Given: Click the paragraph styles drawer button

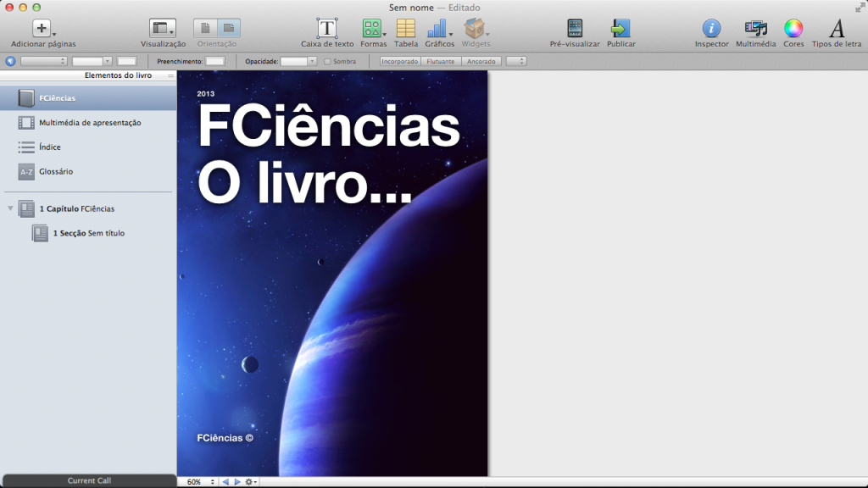Looking at the screenshot, I should [x=10, y=61].
